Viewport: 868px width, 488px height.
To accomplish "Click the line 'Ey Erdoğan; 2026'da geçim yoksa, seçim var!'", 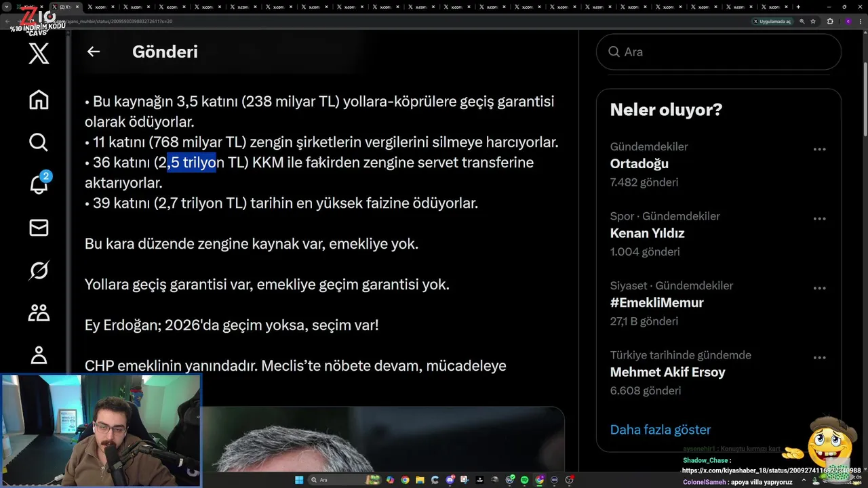I will pyautogui.click(x=232, y=325).
